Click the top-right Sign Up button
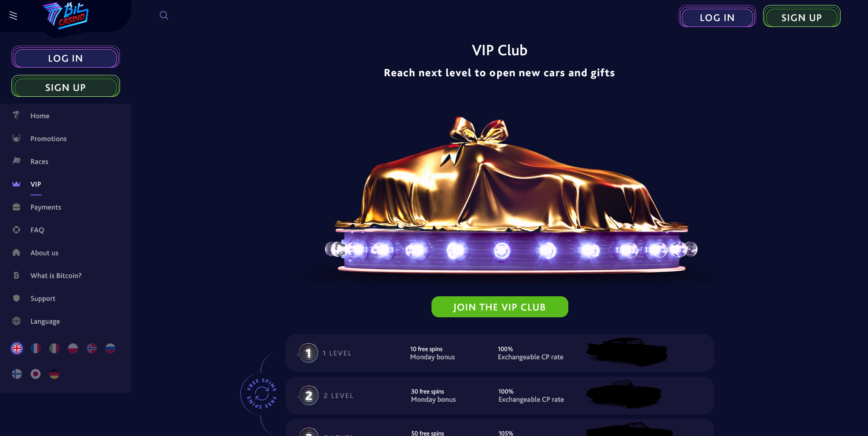The image size is (868, 436). coord(801,17)
